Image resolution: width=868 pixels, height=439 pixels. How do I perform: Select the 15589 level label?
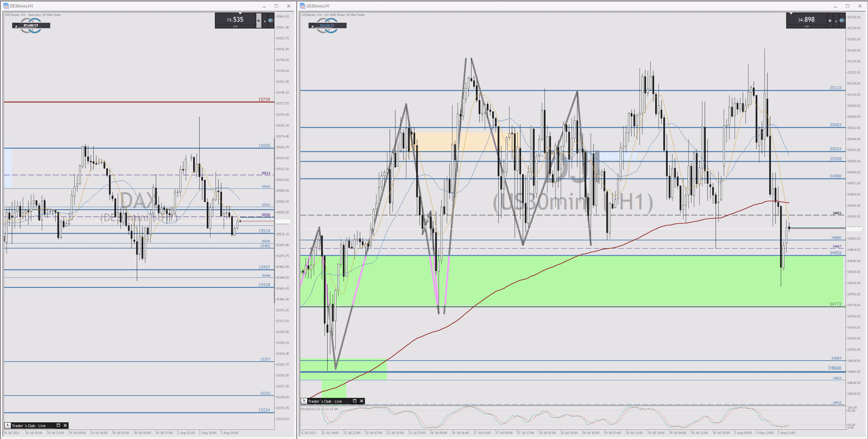point(266,186)
